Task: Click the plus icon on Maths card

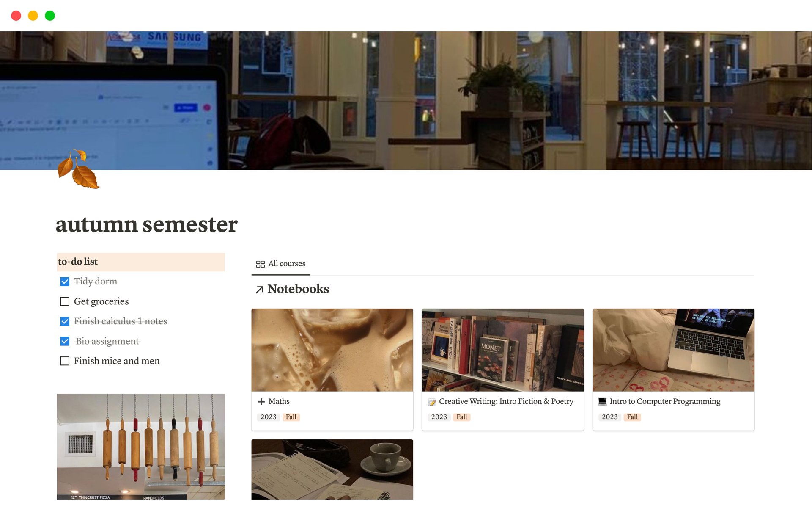Action: pos(261,402)
